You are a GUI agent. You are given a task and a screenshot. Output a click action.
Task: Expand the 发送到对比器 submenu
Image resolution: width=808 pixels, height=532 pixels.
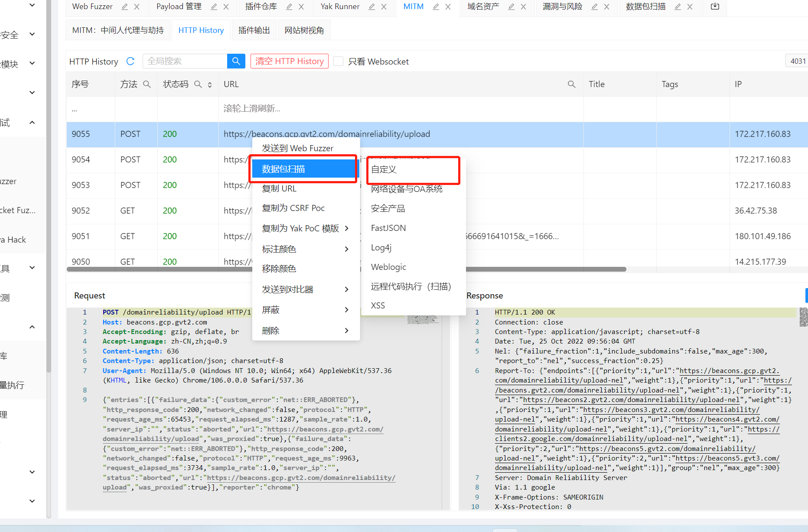point(305,289)
